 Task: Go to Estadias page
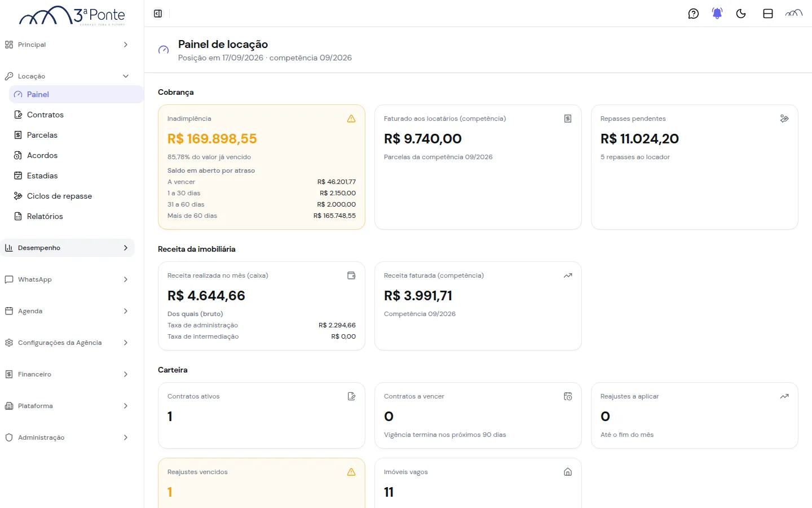(x=76, y=176)
